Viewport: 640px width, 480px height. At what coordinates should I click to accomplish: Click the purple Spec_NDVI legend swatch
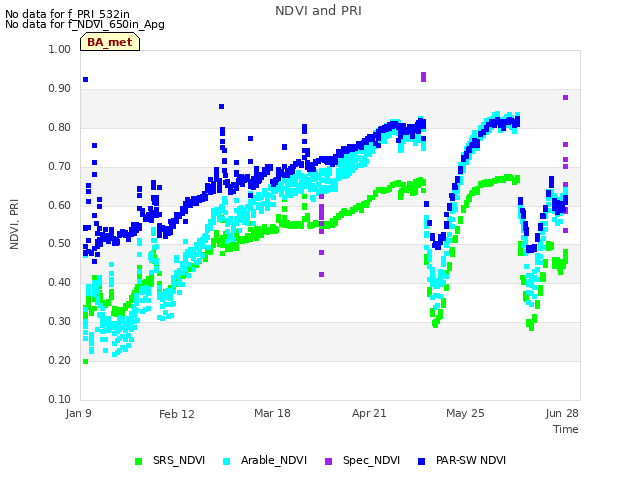329,461
